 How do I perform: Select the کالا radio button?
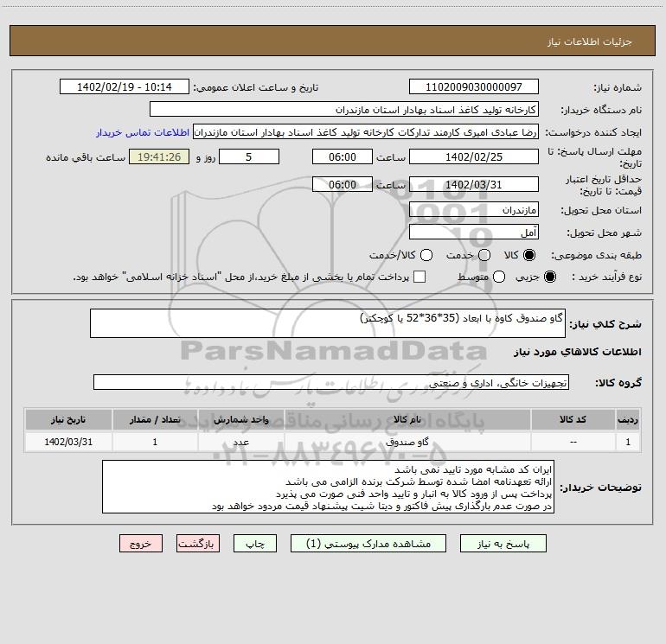point(529,255)
